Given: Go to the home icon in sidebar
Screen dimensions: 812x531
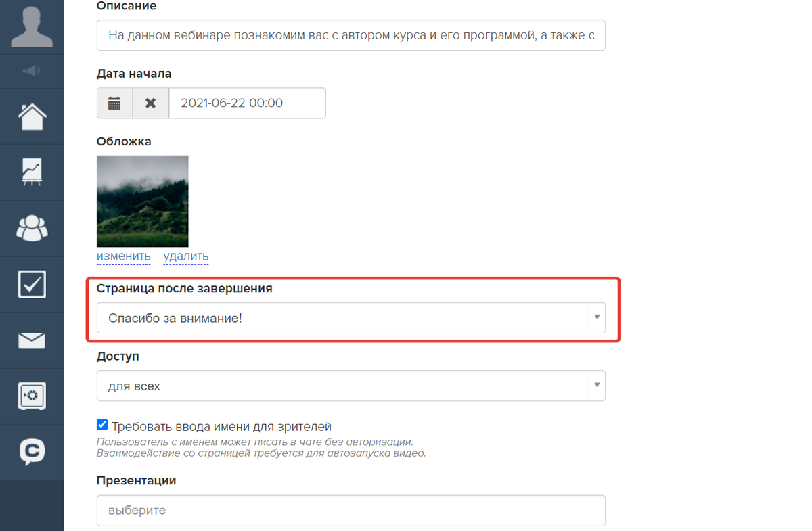Looking at the screenshot, I should click(32, 116).
